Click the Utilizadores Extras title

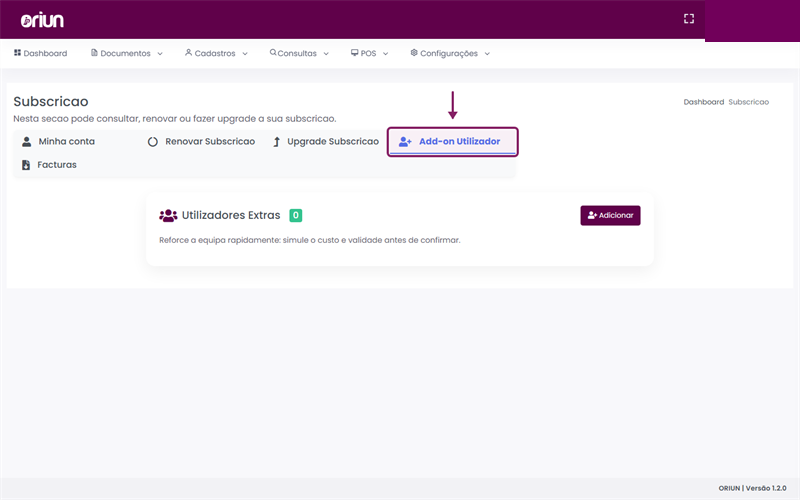tap(231, 215)
